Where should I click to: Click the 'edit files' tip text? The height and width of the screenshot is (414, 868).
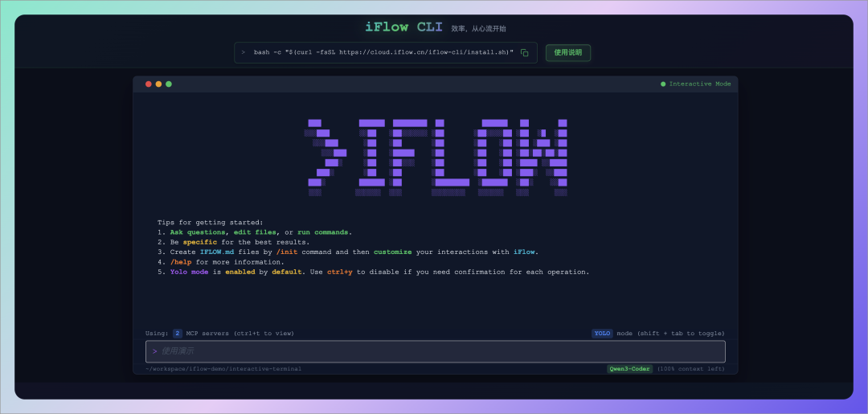click(255, 232)
